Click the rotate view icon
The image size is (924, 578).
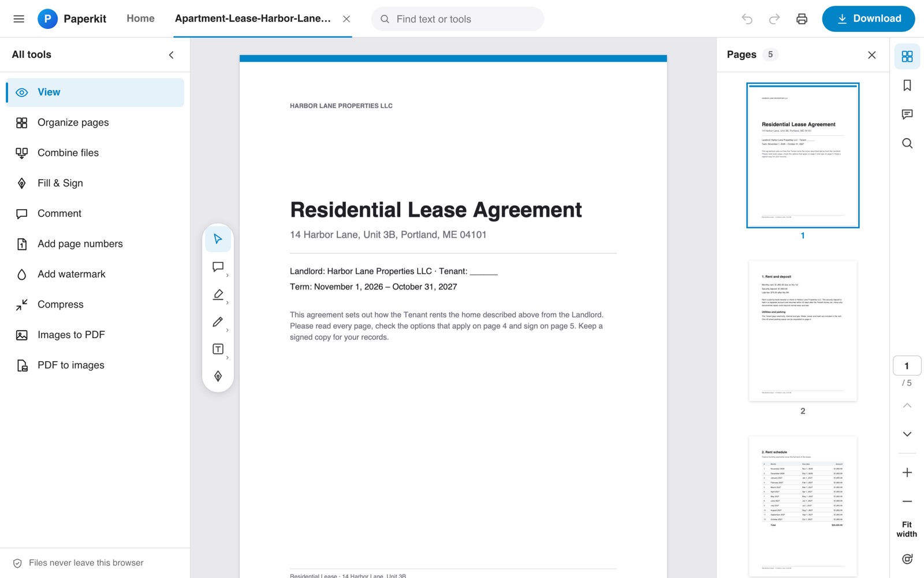click(x=907, y=559)
